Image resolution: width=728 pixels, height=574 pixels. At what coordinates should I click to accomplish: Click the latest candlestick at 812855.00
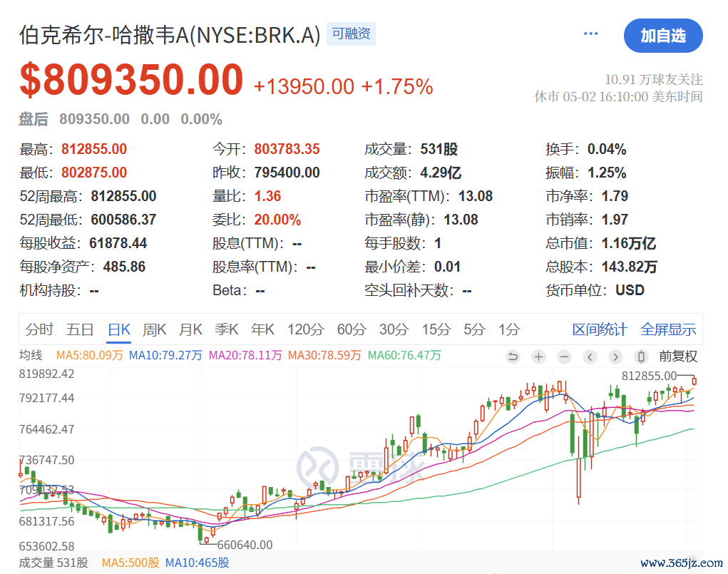[x=694, y=382]
